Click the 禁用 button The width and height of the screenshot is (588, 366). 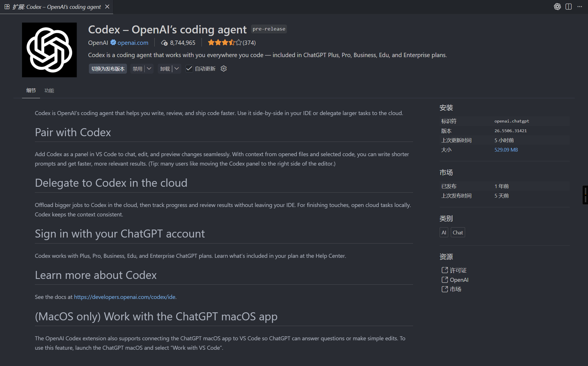137,69
